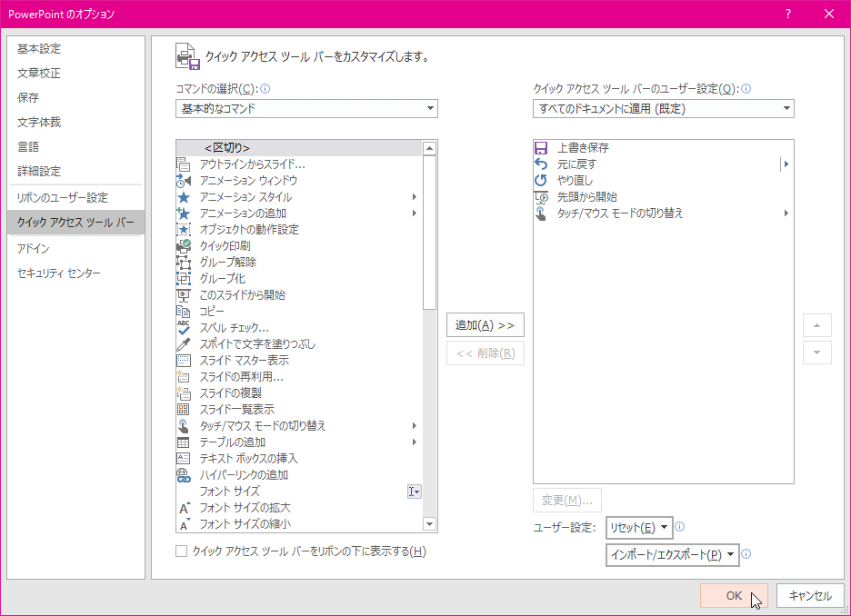This screenshot has height=616, width=851.
Task: Click the このスライドから開始 icon
Action: (x=184, y=295)
